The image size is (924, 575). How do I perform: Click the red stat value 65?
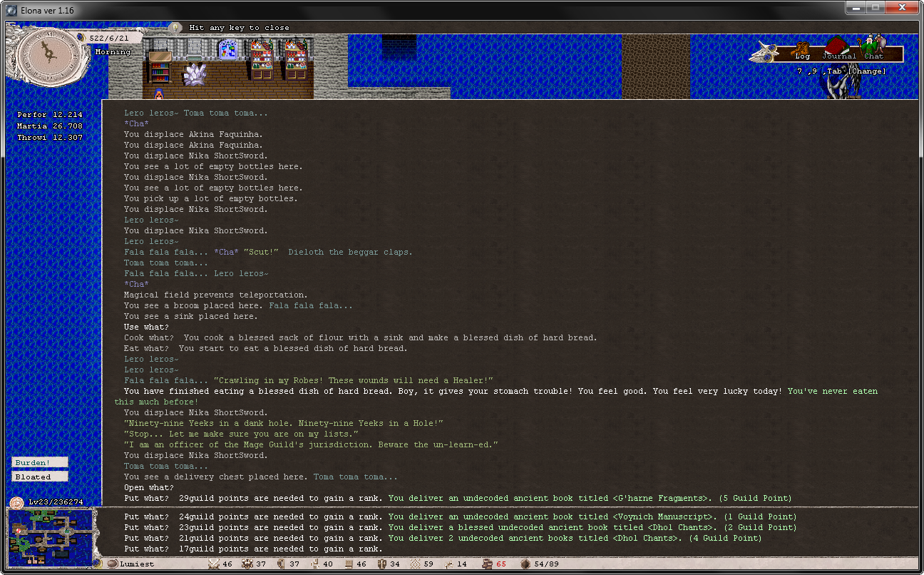point(501,564)
